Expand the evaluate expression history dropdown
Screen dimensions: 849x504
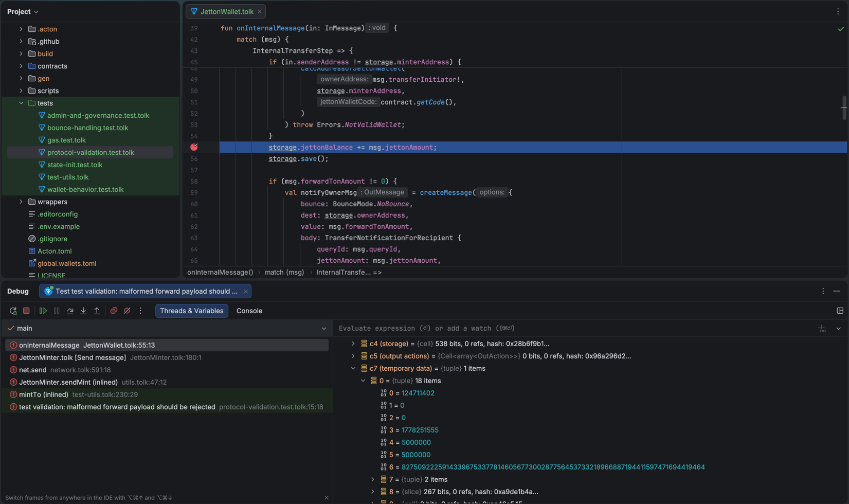(x=839, y=329)
